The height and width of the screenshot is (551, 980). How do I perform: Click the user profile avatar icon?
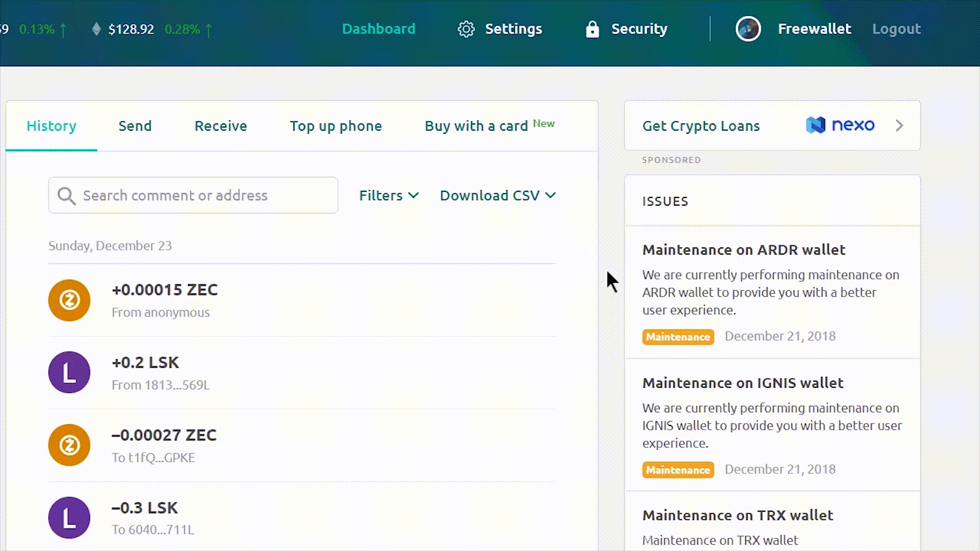pyautogui.click(x=748, y=29)
